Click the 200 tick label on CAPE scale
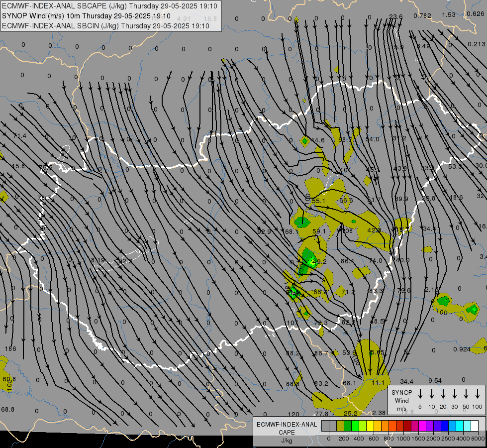The height and width of the screenshot is (448, 487). [x=344, y=439]
